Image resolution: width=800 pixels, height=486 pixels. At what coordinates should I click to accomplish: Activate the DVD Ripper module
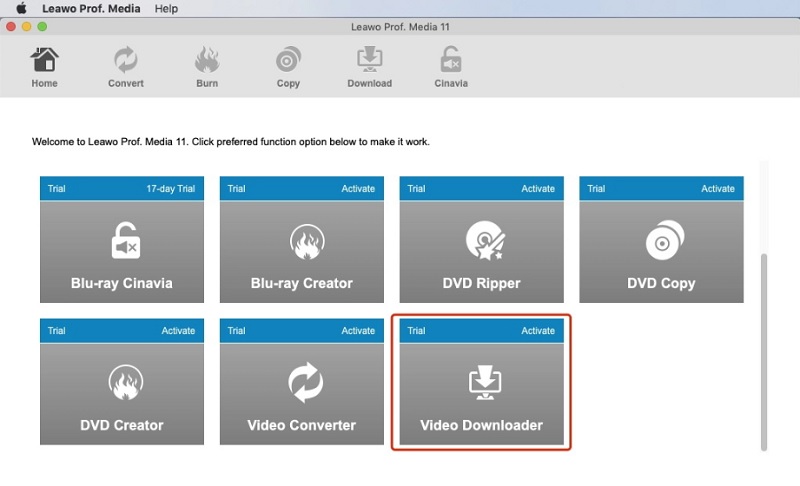coord(538,189)
